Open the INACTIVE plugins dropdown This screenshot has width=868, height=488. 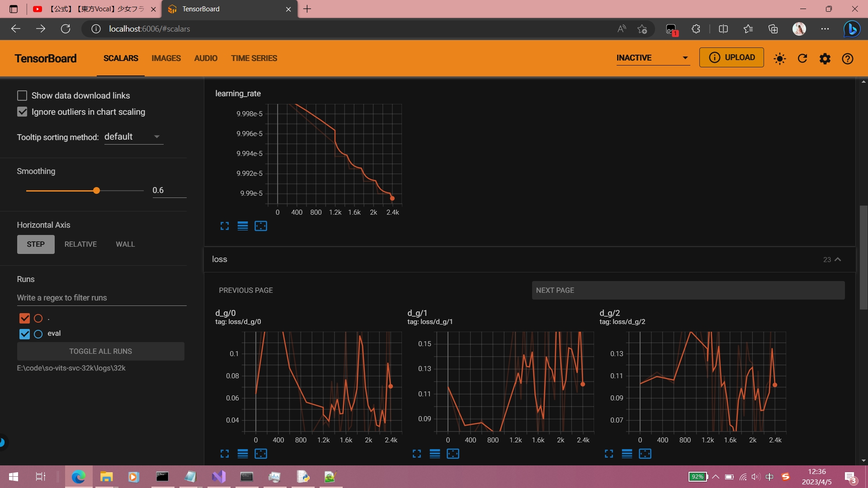coord(652,58)
